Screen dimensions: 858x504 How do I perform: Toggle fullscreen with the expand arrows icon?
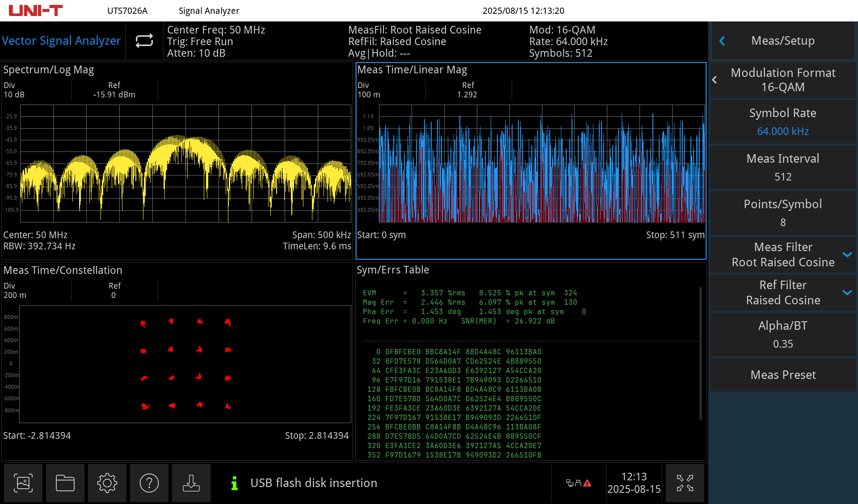tap(685, 483)
